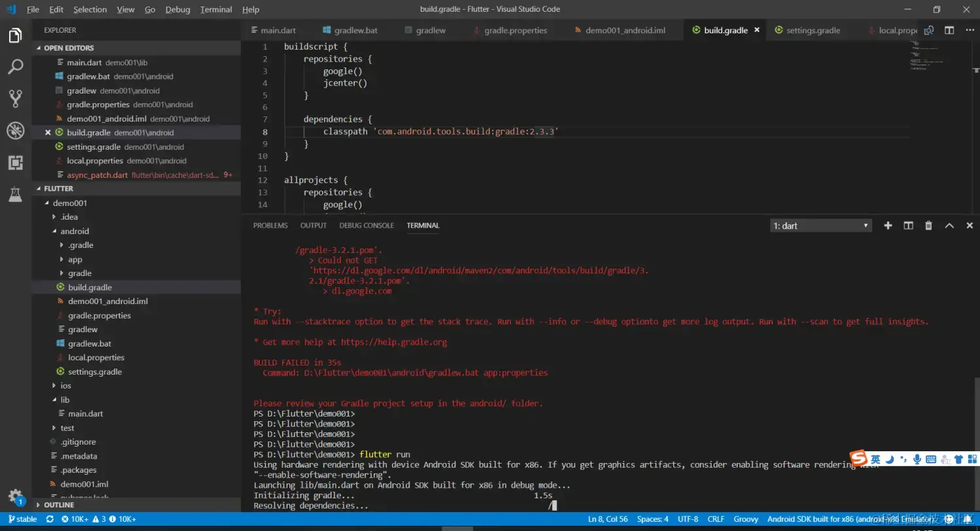Split the terminal panel
The image size is (980, 531).
908,226
